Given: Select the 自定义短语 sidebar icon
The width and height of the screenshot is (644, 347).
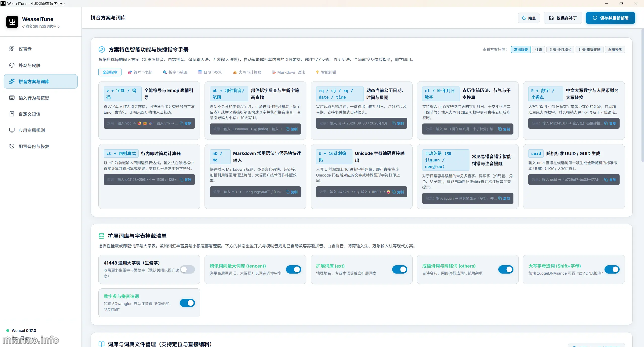Looking at the screenshot, I should point(12,114).
